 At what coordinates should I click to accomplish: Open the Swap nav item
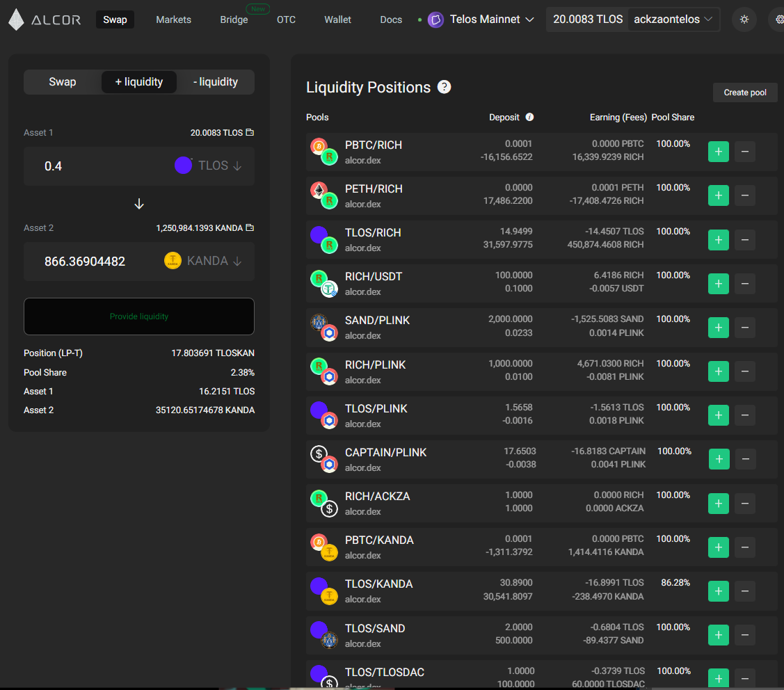pyautogui.click(x=115, y=19)
